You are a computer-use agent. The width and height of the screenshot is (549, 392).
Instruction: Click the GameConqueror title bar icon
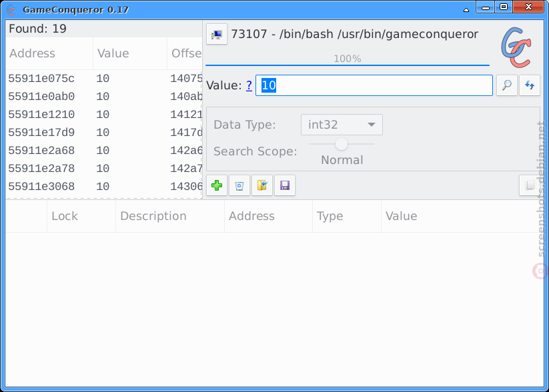pyautogui.click(x=11, y=10)
